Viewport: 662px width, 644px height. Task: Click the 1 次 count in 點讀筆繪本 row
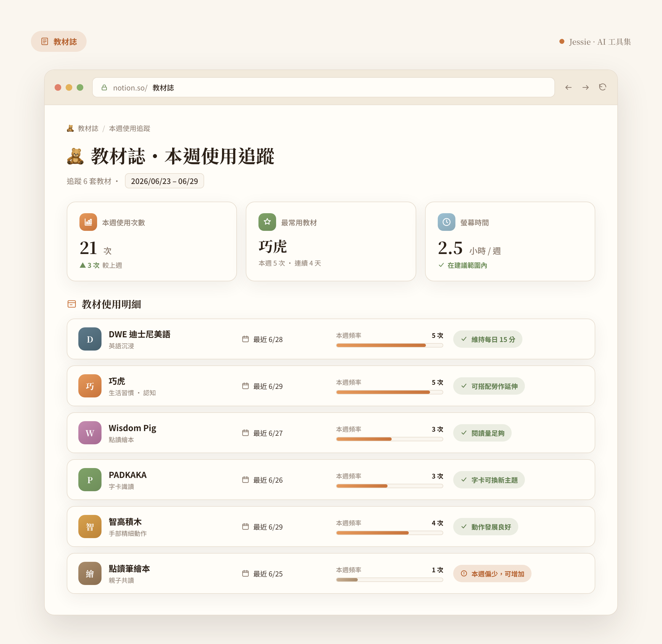tap(437, 570)
